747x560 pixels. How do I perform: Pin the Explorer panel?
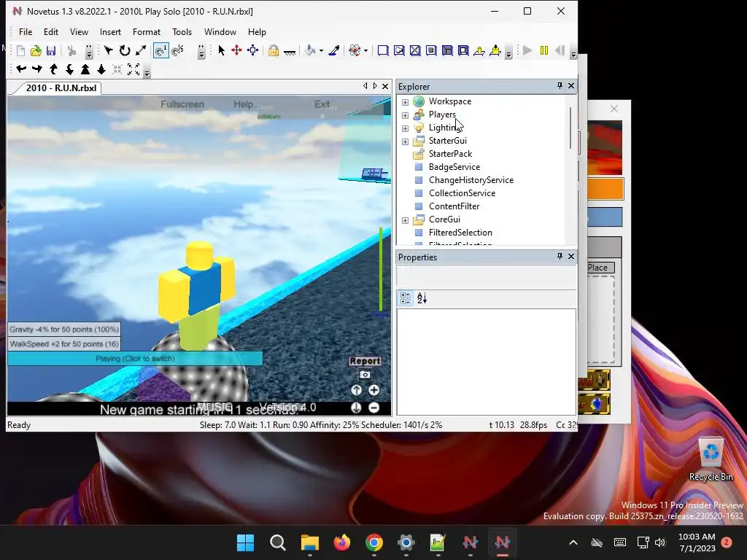pyautogui.click(x=560, y=86)
